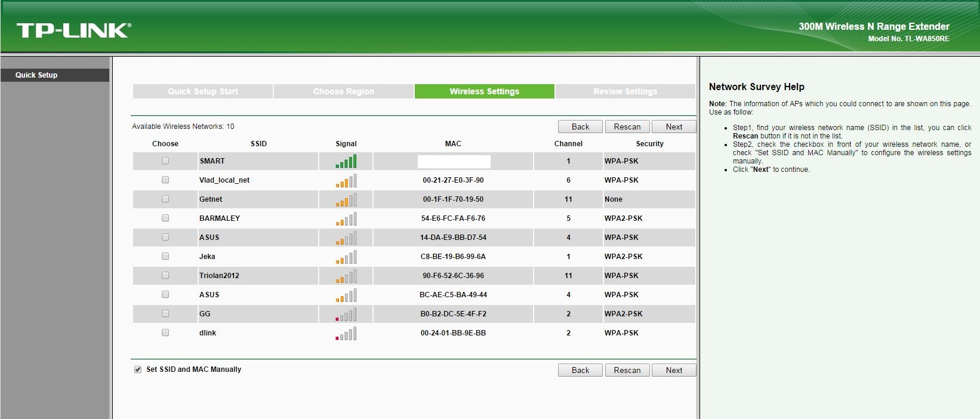The image size is (980, 419).
Task: Click MAC address B0-B2-DC-5E-4F-F2
Action: point(453,314)
